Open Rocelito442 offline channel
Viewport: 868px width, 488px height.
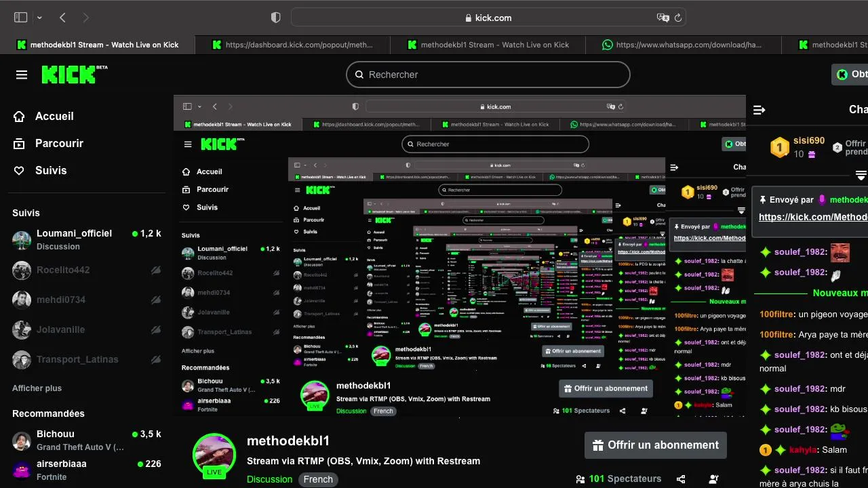[87, 270]
